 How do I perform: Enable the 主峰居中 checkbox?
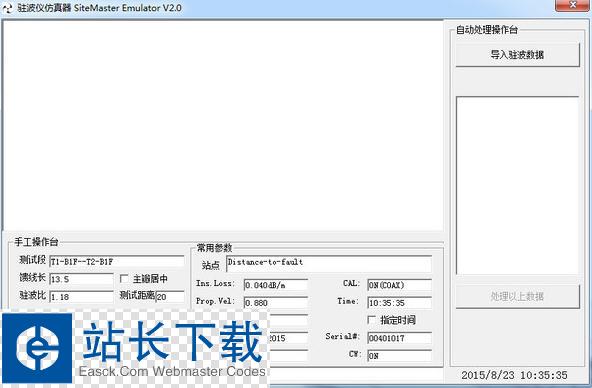124,279
